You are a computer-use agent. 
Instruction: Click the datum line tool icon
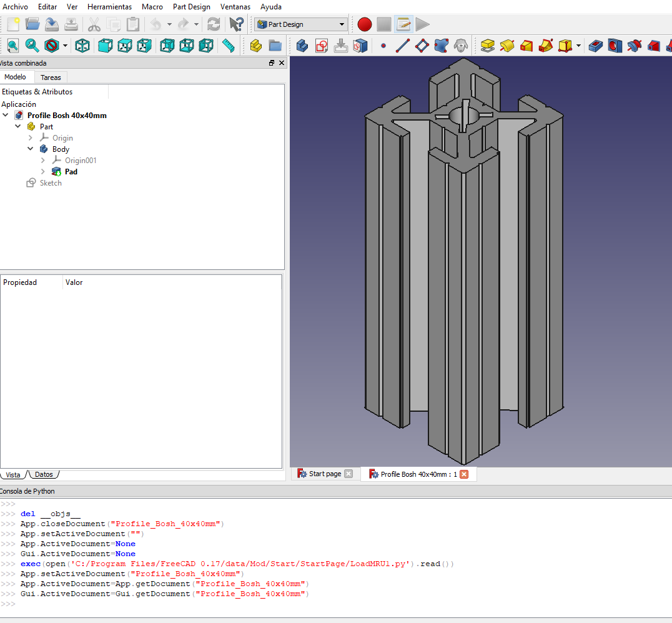tap(402, 46)
